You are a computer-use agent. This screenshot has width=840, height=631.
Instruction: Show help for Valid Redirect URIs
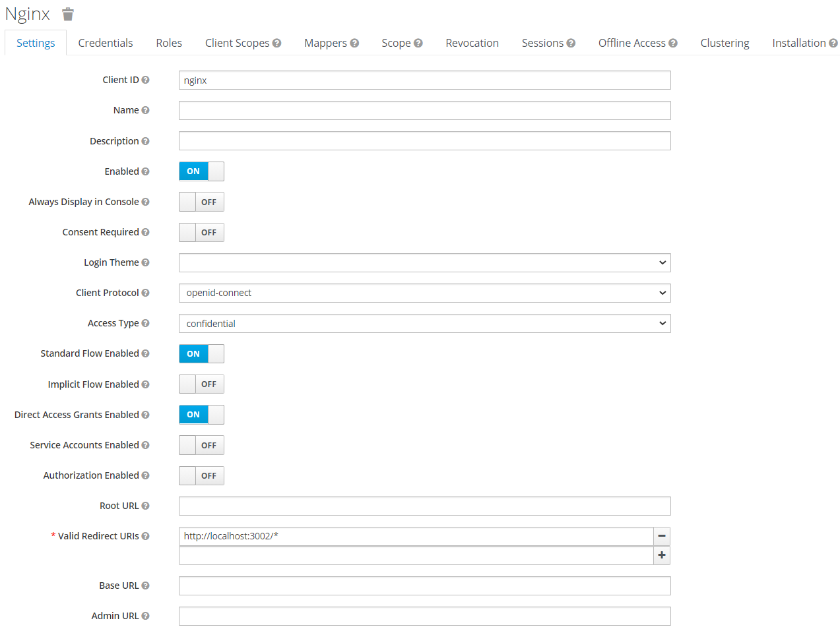pos(145,536)
